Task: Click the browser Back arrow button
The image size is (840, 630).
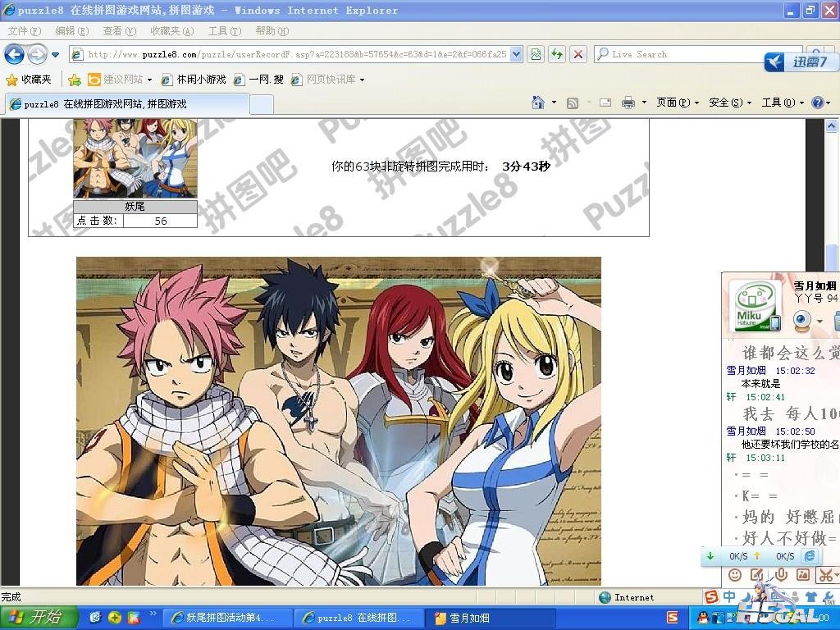Action: click(x=14, y=54)
